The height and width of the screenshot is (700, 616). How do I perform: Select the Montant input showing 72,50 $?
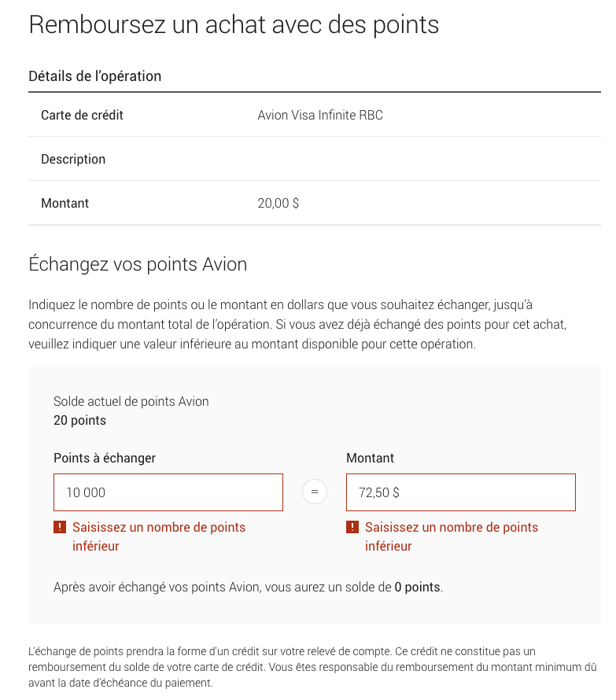tap(460, 492)
